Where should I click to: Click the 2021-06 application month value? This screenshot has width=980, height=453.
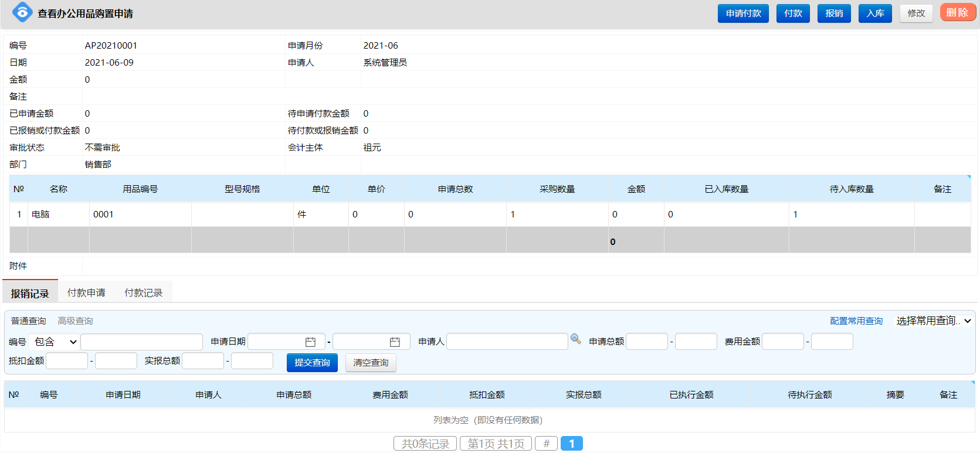click(381, 45)
